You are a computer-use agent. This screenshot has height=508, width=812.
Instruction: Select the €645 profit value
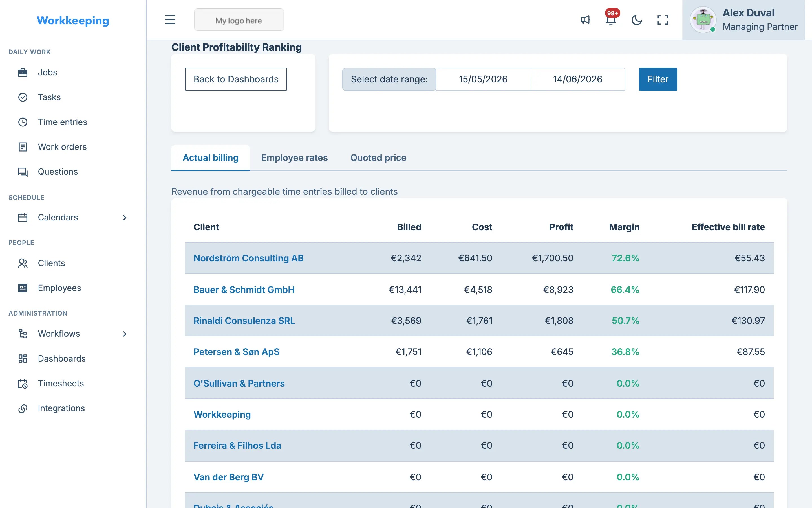[x=562, y=352]
